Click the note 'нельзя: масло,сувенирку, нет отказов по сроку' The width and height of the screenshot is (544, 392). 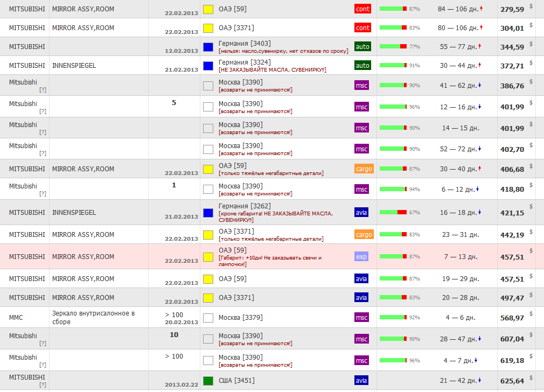283,51
